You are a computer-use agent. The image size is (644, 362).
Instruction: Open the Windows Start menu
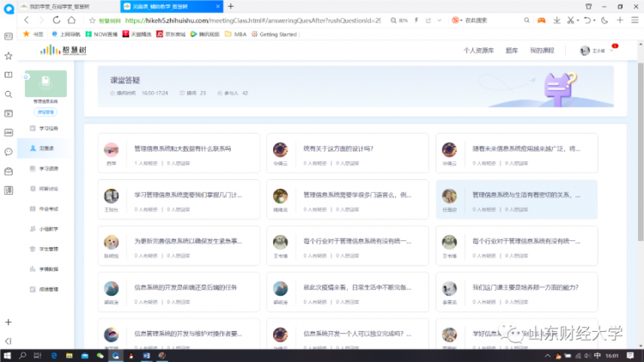click(7, 355)
